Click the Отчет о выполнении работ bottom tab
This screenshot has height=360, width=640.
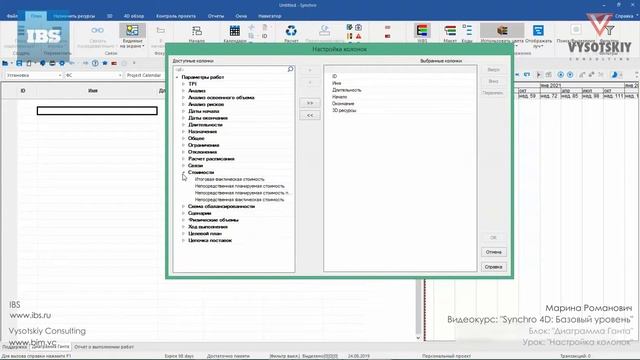coord(104,347)
